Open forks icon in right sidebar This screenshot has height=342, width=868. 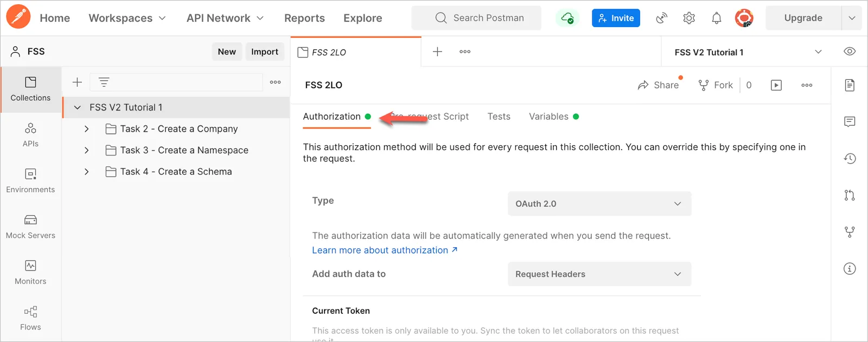tap(850, 232)
